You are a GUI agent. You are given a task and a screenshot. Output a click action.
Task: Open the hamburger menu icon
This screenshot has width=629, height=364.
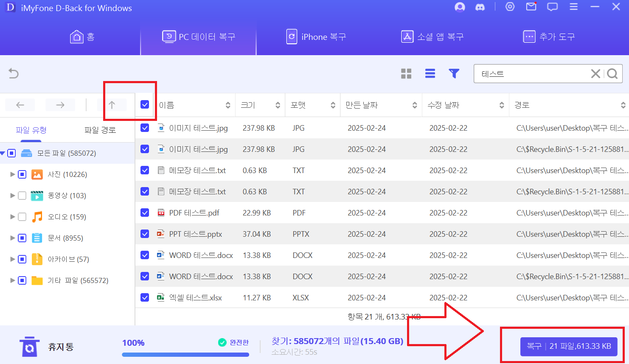pos(573,7)
